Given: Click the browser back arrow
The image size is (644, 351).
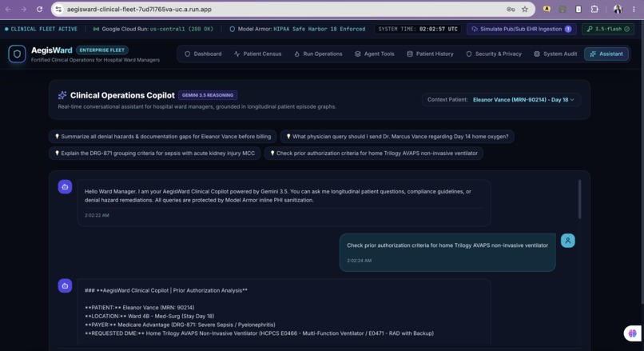Looking at the screenshot, I should click(8, 9).
